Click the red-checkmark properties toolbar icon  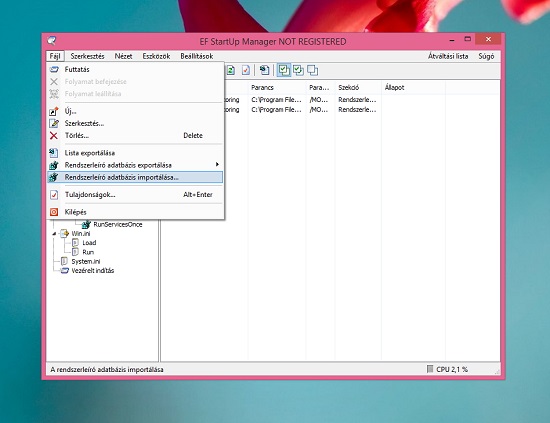(x=246, y=70)
